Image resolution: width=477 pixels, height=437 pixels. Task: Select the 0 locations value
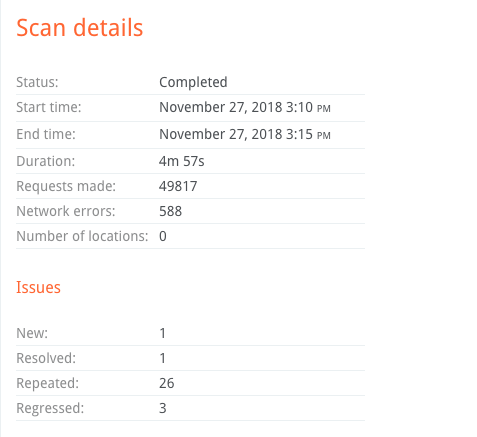point(163,236)
